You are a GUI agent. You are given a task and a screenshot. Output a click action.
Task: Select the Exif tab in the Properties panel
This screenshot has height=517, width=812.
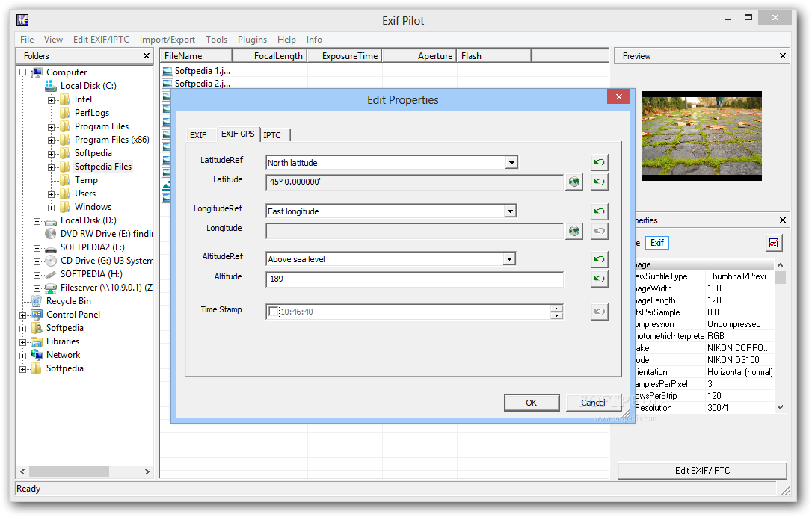[x=657, y=243]
